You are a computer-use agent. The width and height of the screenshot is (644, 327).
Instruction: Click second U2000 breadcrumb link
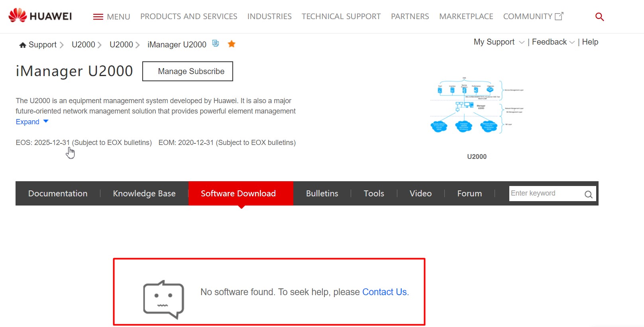121,45
